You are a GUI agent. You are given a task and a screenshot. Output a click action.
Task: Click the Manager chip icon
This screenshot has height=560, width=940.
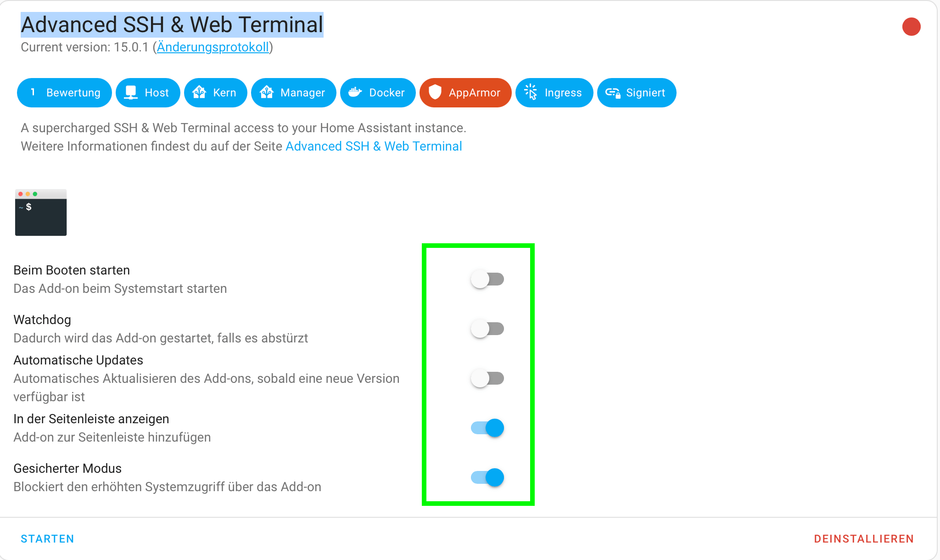click(267, 93)
